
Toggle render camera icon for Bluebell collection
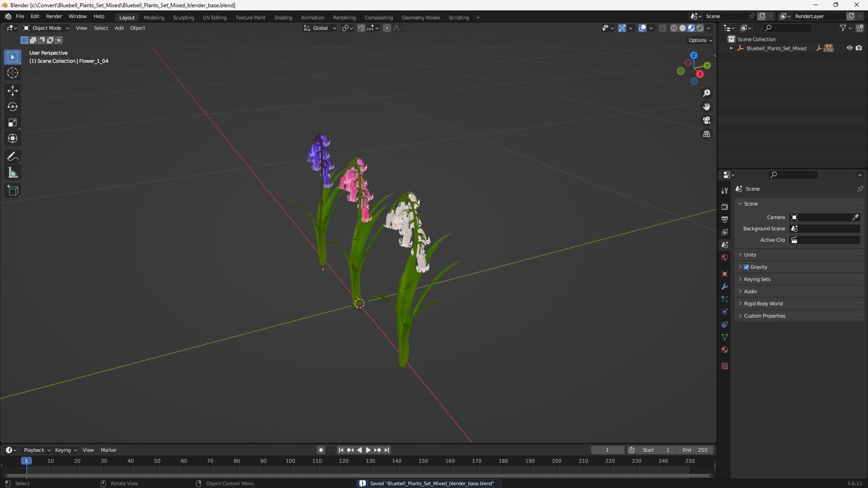(x=859, y=48)
